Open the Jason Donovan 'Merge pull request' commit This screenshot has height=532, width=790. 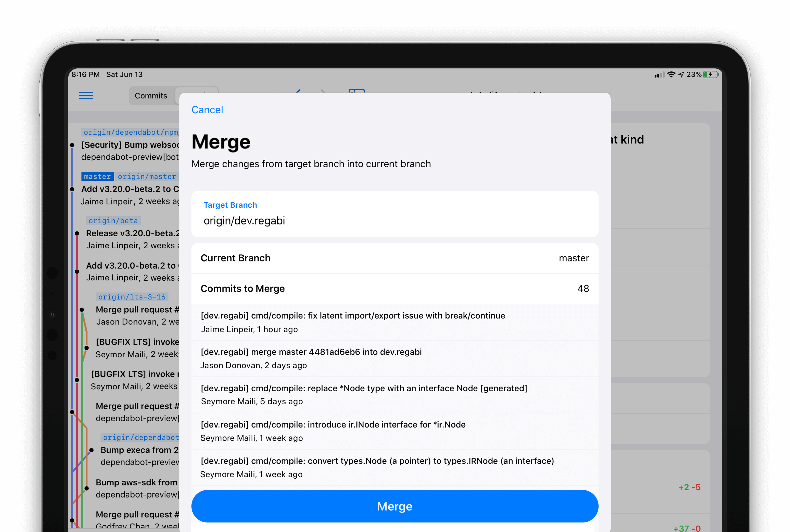coord(137,316)
